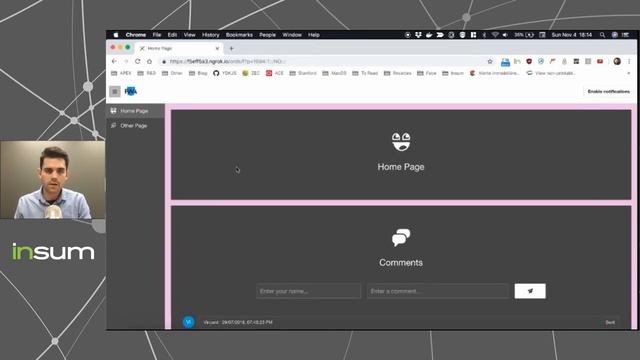Screen dimensions: 640x360
Task: Open the To Read bookmarks folder
Action: coord(365,73)
